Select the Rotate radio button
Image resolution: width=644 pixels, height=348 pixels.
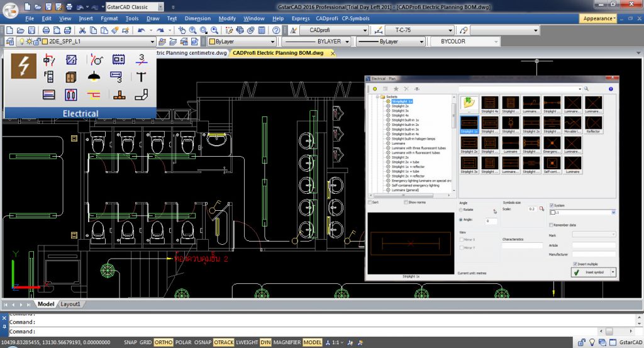coord(461,210)
